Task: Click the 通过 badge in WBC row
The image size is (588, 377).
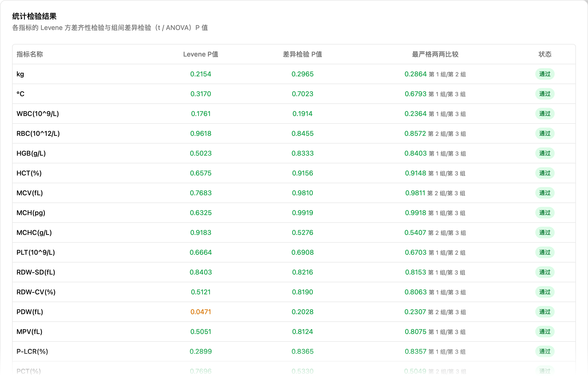Action: pyautogui.click(x=545, y=114)
